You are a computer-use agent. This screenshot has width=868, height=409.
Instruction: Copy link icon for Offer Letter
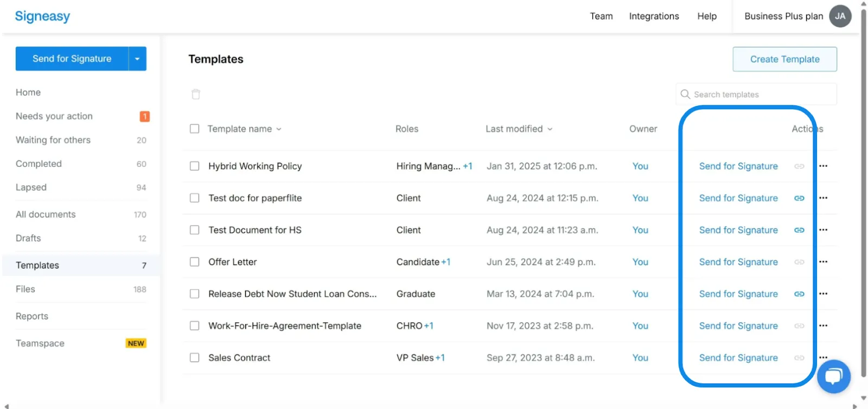799,262
